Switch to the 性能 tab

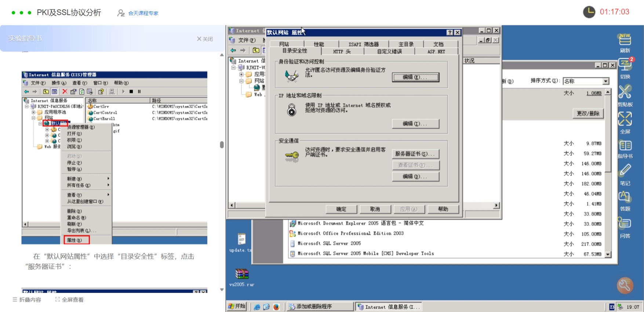[x=319, y=44]
